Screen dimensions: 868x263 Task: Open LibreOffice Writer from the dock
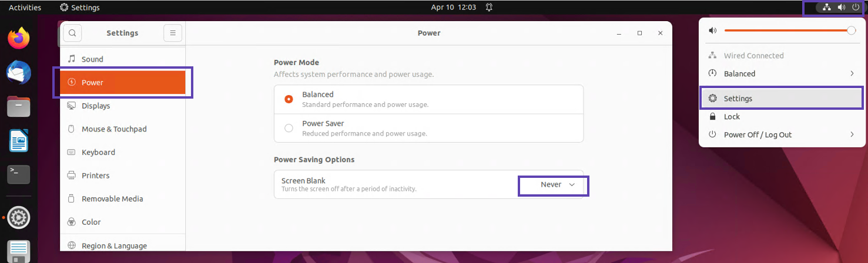pyautogui.click(x=18, y=141)
